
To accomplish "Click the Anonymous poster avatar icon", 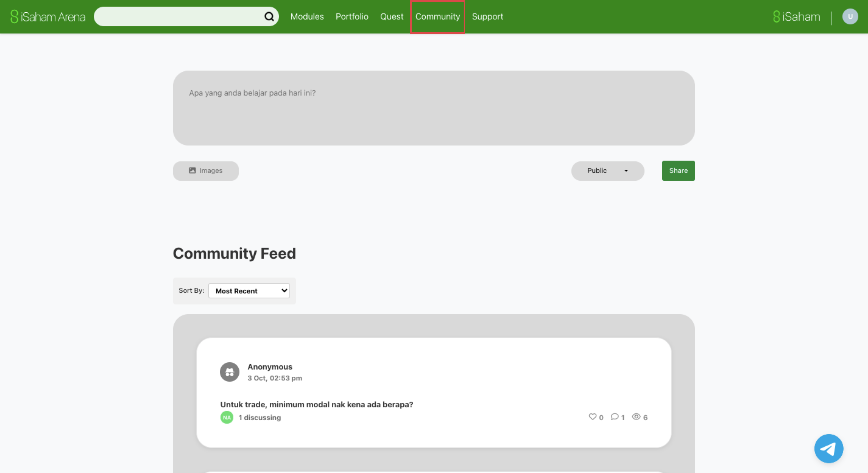I will point(229,372).
